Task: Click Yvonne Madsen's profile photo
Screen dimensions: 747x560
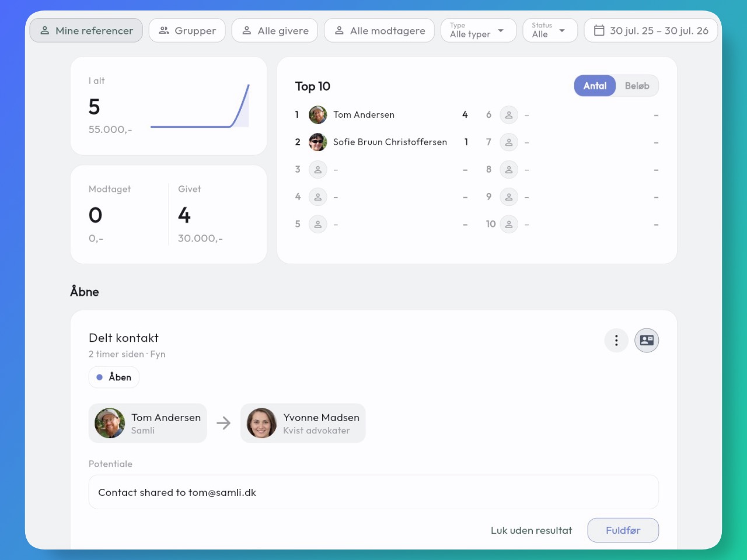Action: coord(261,423)
